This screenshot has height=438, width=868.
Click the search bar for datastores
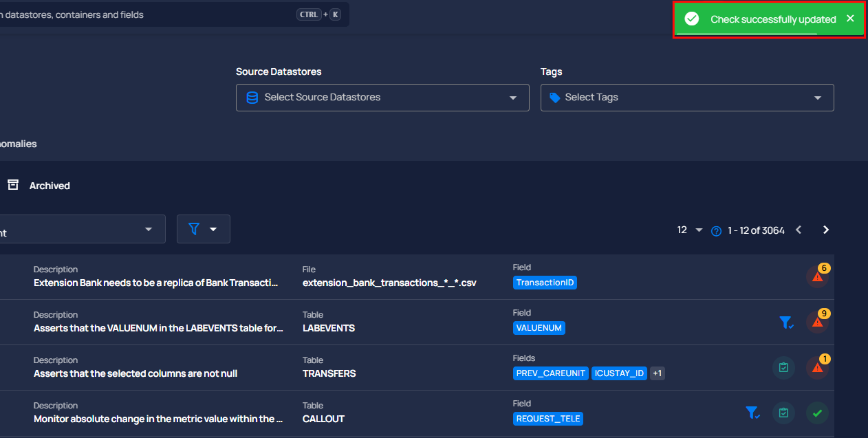174,14
